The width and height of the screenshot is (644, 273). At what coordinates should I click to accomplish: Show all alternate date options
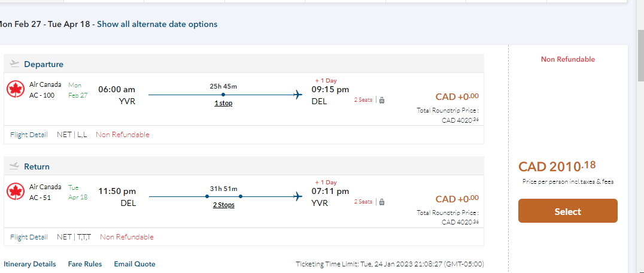(x=157, y=25)
